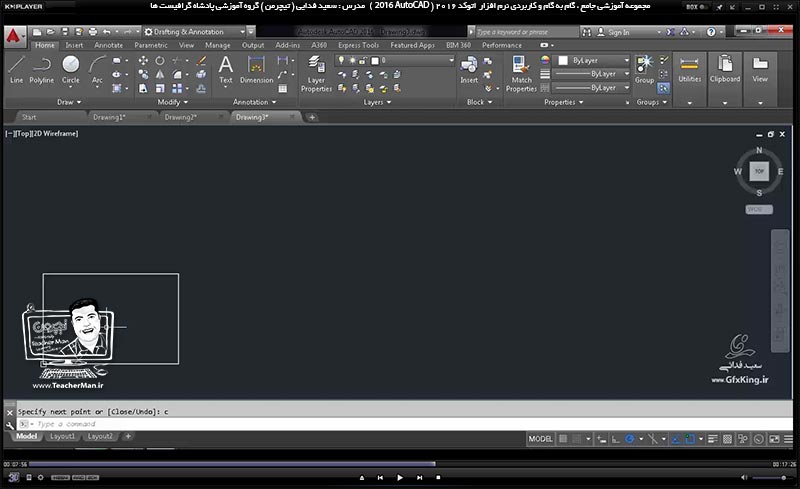Screen dimensions: 800x489
Task: Activate the Rotate tool in Modify panel
Action: pos(160,61)
